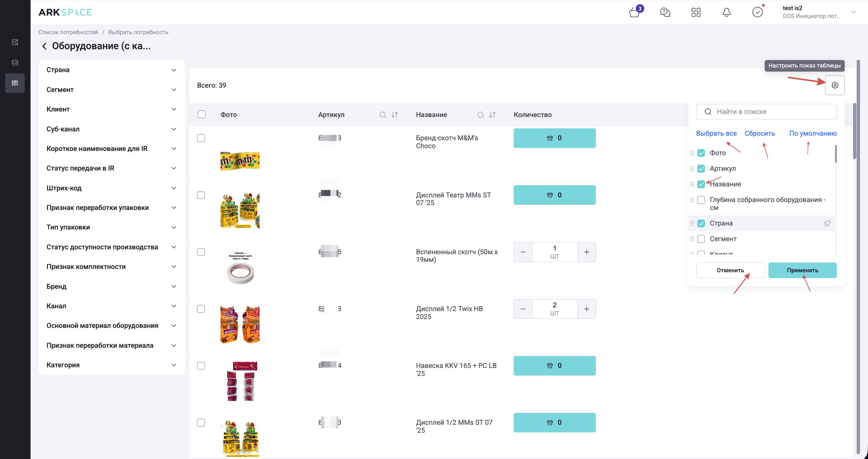Click the table settings gear icon
Image resolution: width=868 pixels, height=459 pixels.
point(835,85)
